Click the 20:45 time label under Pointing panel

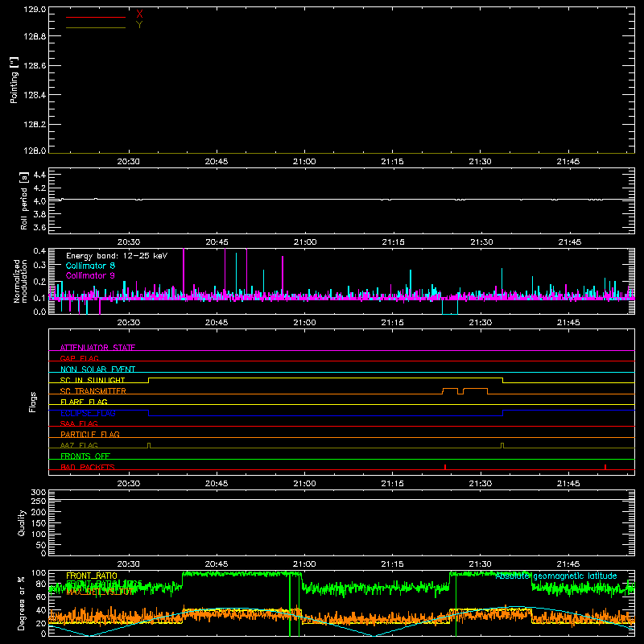[217, 162]
